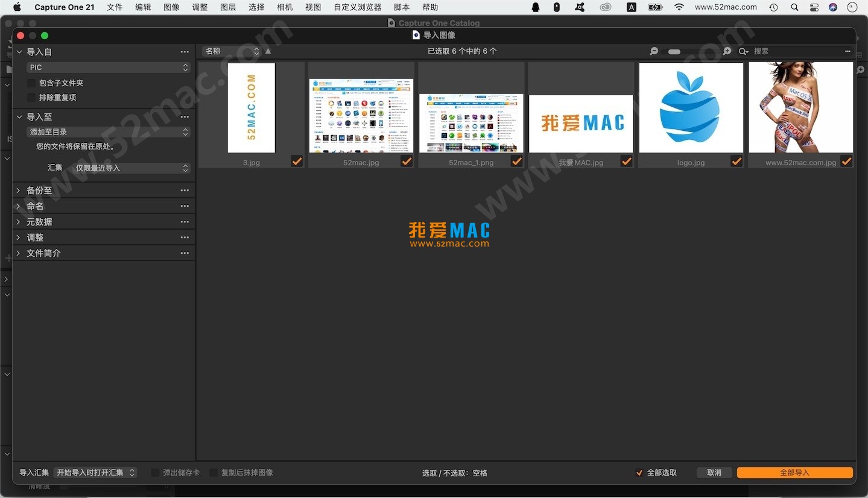Click the 全部导入 button

pos(794,473)
